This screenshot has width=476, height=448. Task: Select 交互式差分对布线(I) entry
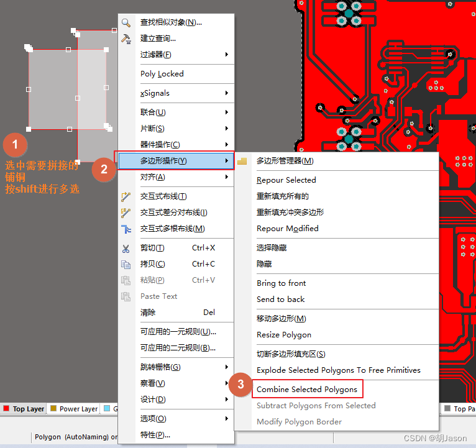tap(176, 213)
